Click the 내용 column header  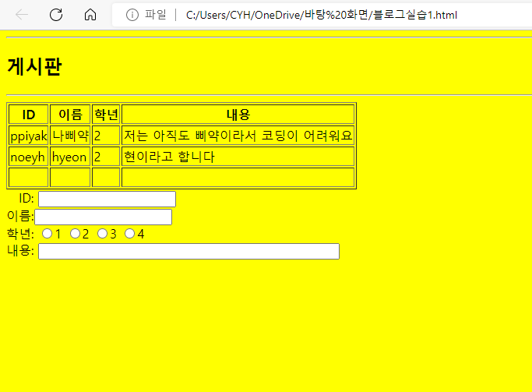(x=238, y=115)
